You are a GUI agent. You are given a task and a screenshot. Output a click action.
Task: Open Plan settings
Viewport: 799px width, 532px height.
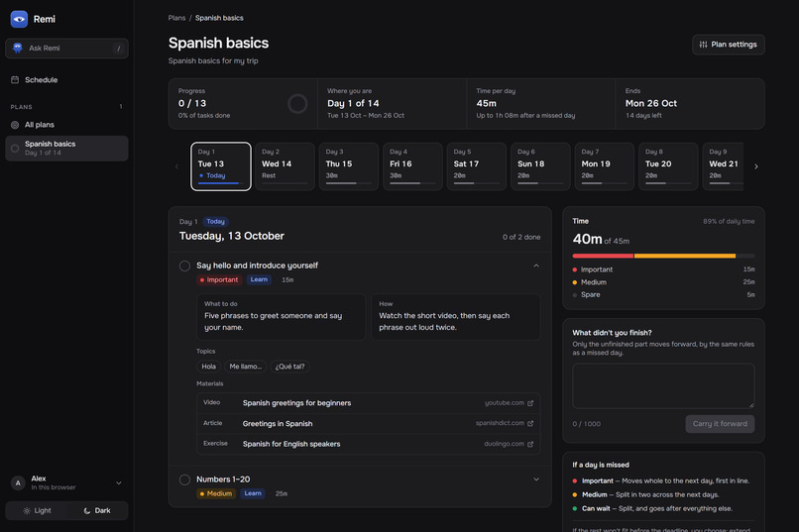[x=729, y=45]
